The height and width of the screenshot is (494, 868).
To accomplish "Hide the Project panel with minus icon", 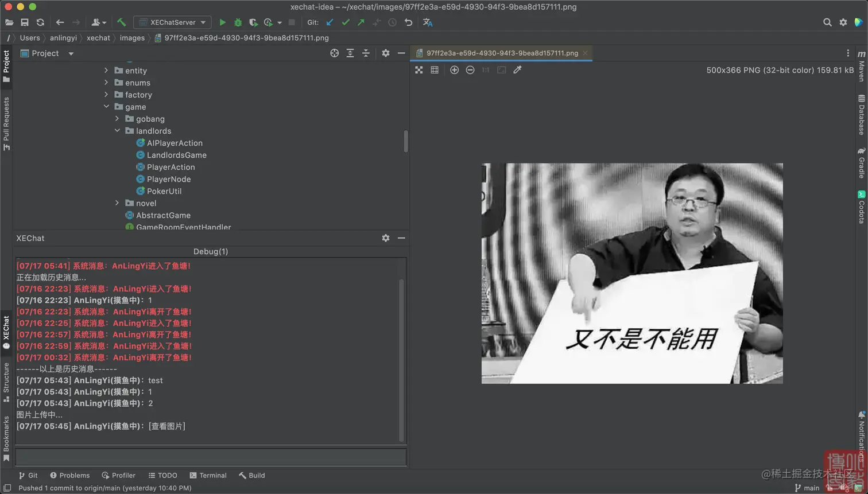I will pyautogui.click(x=401, y=53).
